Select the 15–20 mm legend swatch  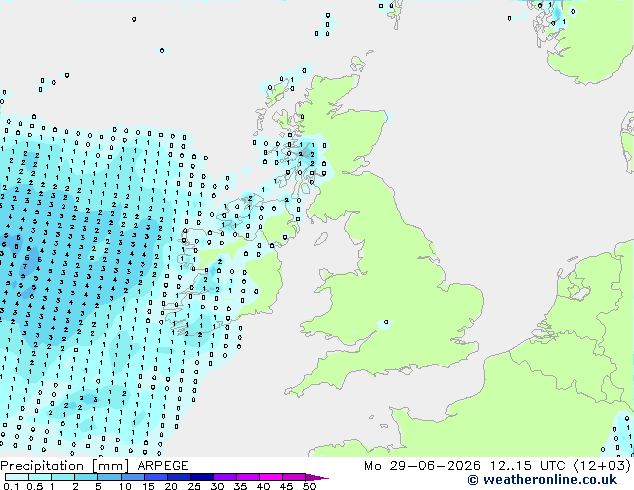(x=155, y=477)
